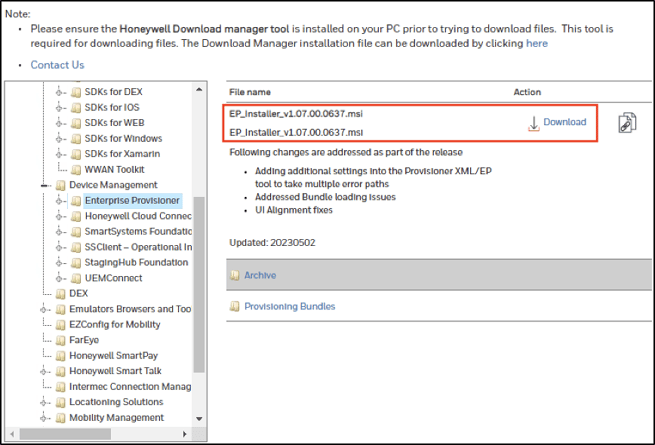
Task: Click the tree horizontal scroll right arrow
Action: [185, 434]
